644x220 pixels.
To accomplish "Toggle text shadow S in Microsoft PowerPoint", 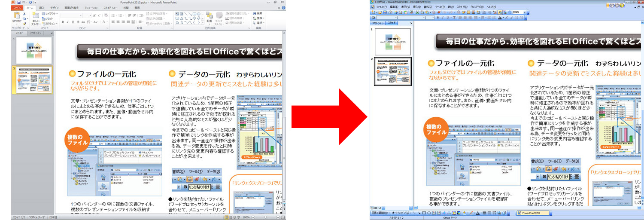I will click(78, 22).
